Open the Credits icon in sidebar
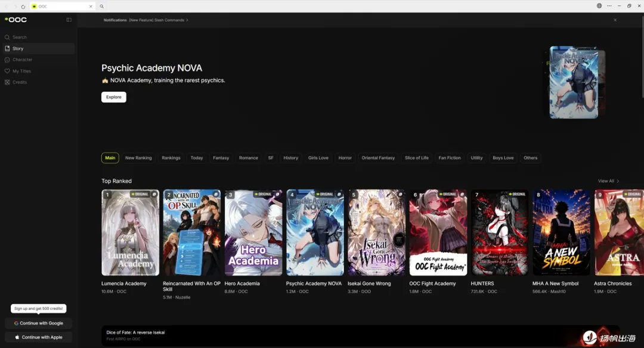Viewport: 644px width, 348px height. 7,82
